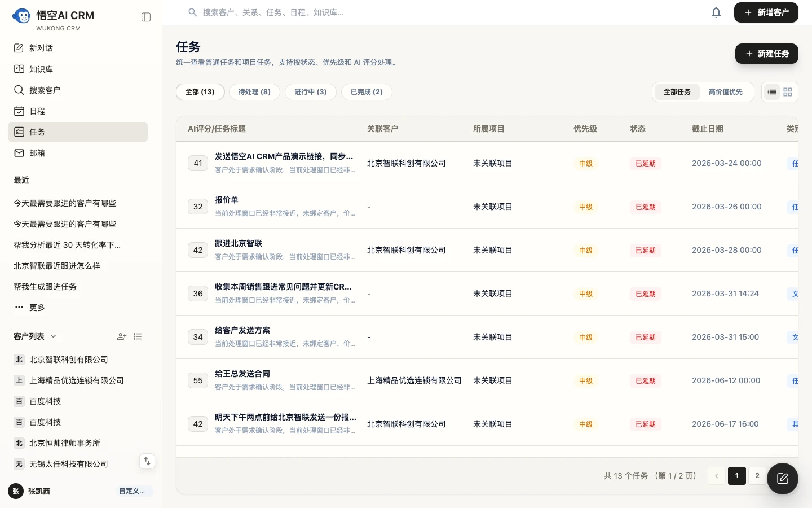Select 任务 in the sidebar
812x508 pixels.
pyautogui.click(x=78, y=132)
